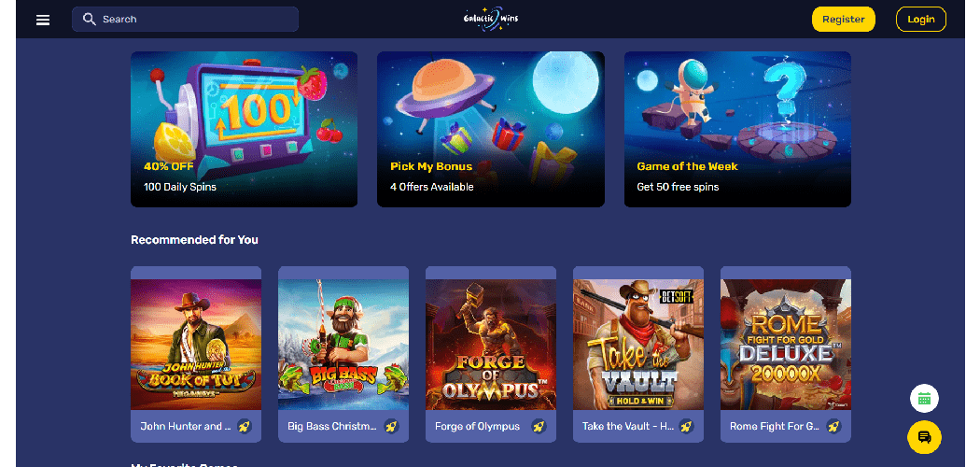Viewport: 980px width, 467px height.
Task: Click rocket icon on Take the Vault
Action: pyautogui.click(x=686, y=426)
